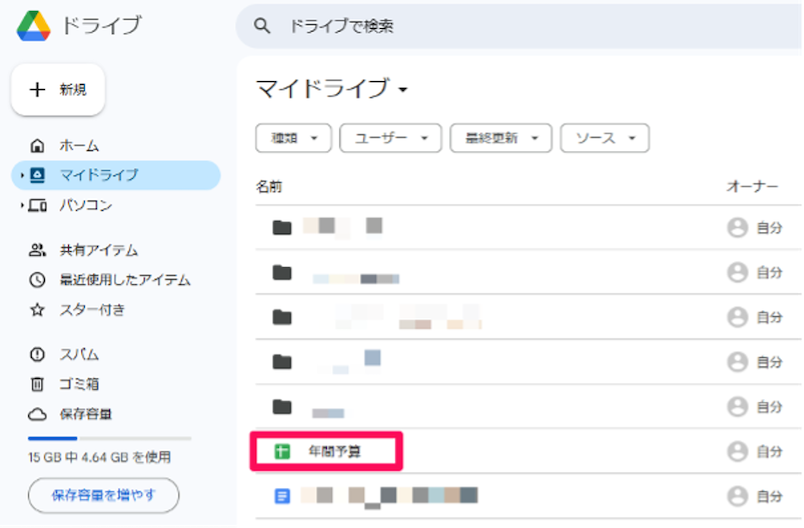Open the 最近使用したアイテム clock icon
This screenshot has height=528, width=804.
click(38, 280)
